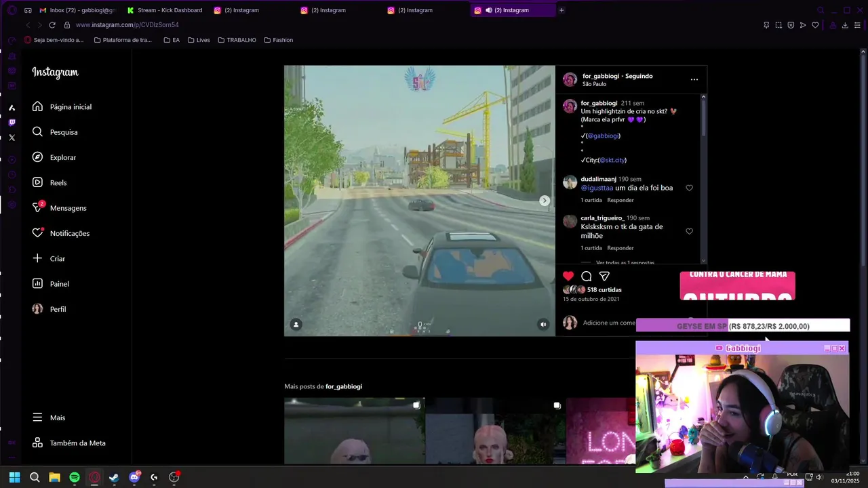Open Steam from the taskbar
This screenshot has height=488, width=868.
click(114, 477)
